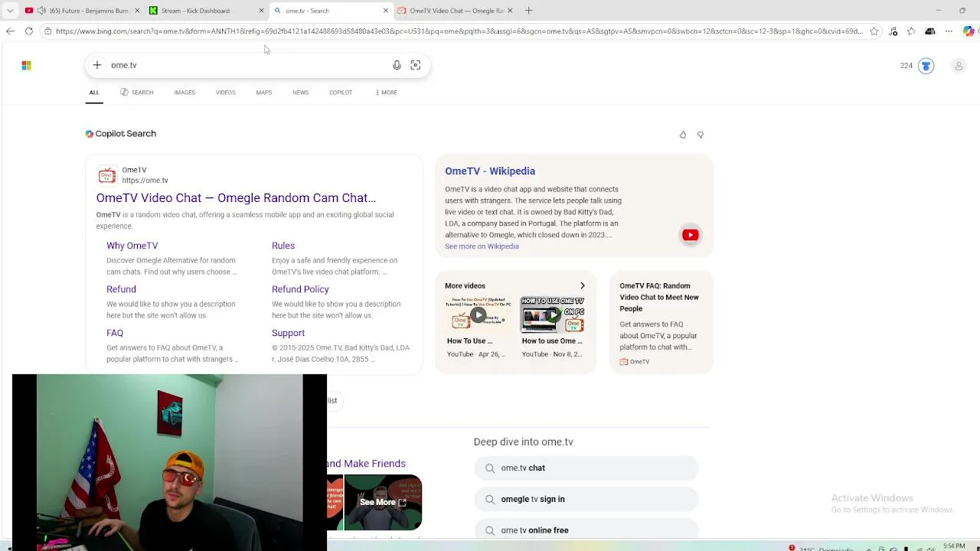Play 'How to use Ome TV on PC' thumbnail
The image size is (980, 551).
click(x=553, y=315)
